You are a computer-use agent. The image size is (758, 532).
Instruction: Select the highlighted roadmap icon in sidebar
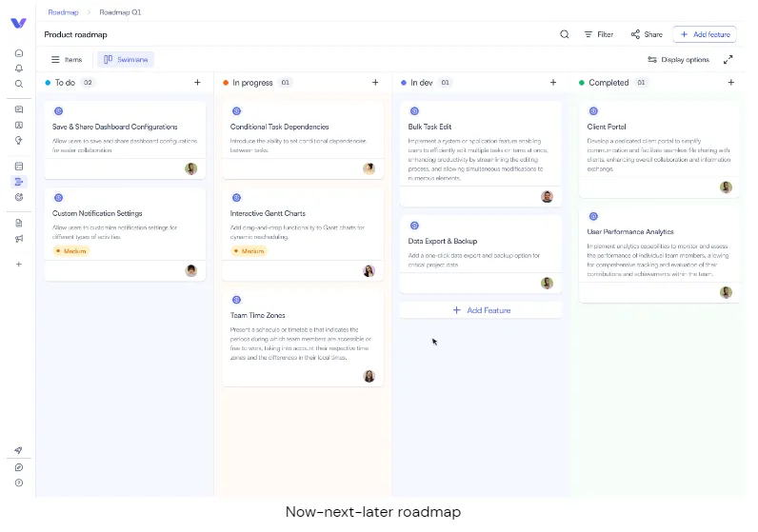[19, 182]
